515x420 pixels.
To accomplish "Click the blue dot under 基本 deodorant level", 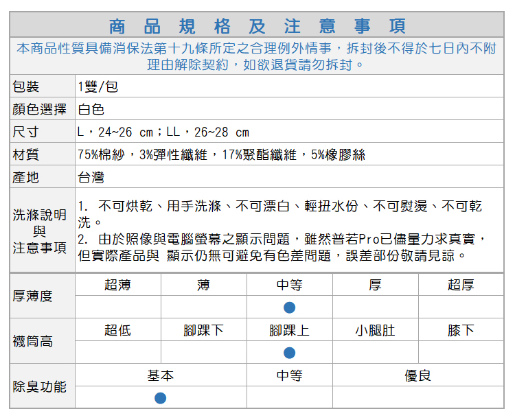I will (160, 398).
